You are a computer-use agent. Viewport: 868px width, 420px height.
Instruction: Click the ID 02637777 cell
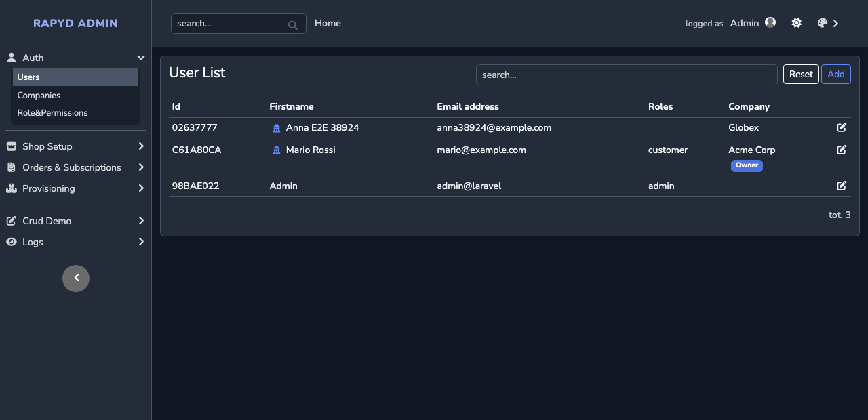click(x=195, y=127)
